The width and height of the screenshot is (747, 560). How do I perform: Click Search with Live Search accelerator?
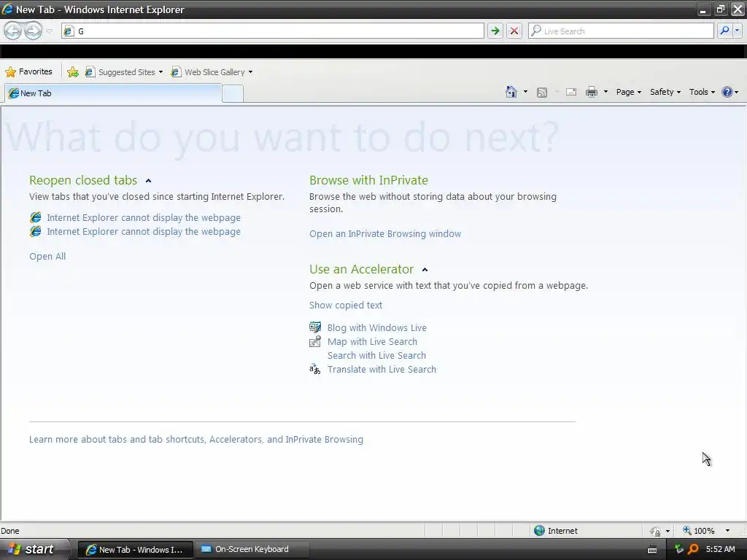click(x=376, y=355)
